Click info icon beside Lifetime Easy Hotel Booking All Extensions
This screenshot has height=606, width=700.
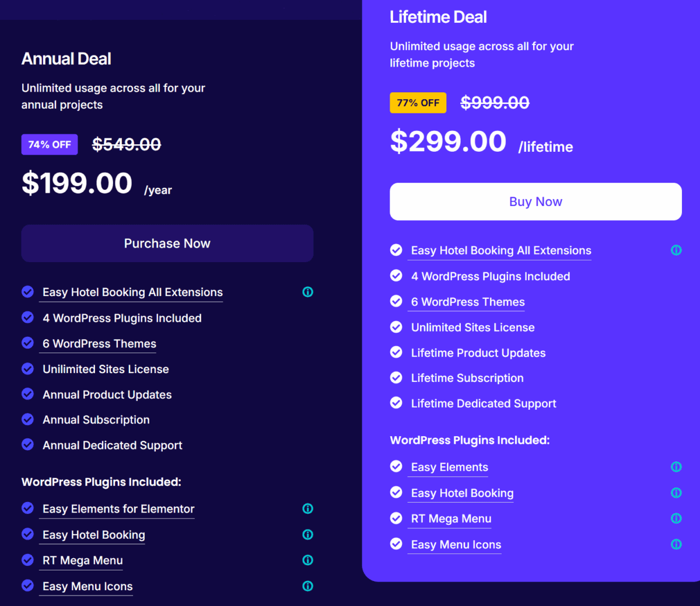tap(676, 250)
